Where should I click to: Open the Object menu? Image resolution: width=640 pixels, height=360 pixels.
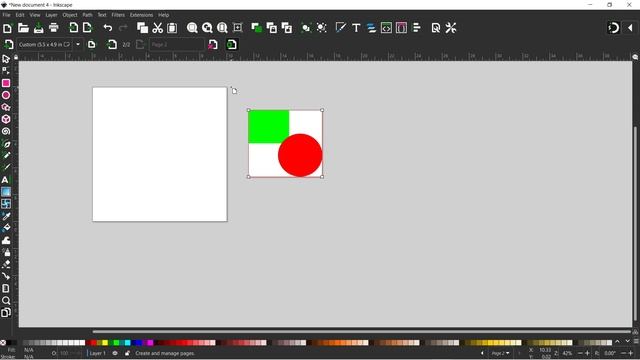point(70,15)
